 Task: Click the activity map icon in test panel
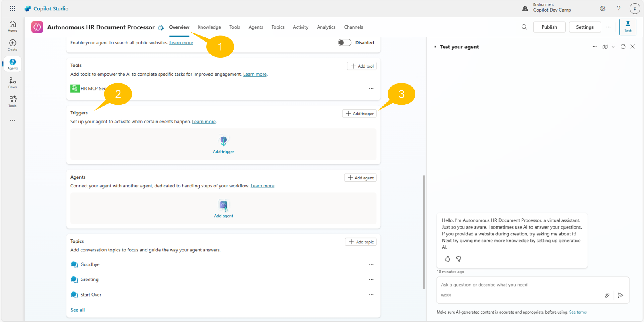coord(605,47)
